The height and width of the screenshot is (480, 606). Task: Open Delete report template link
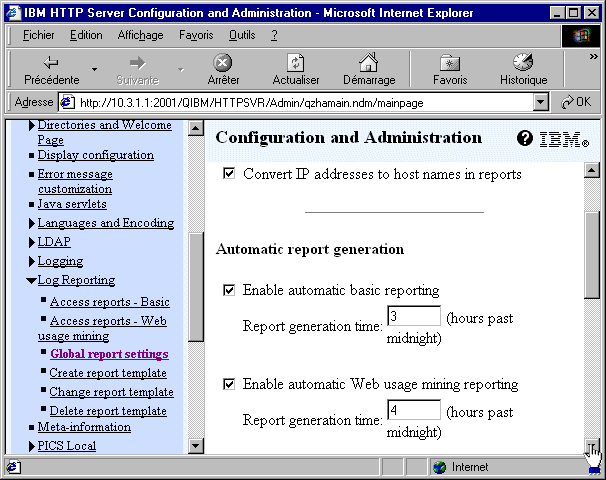(108, 411)
